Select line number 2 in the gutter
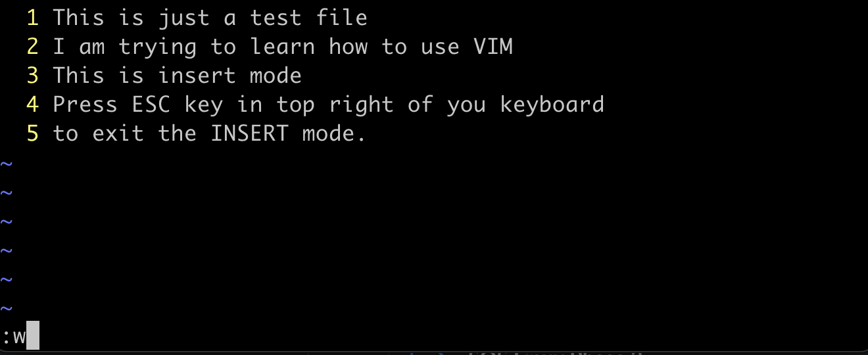The height and width of the screenshot is (355, 868). (x=32, y=47)
